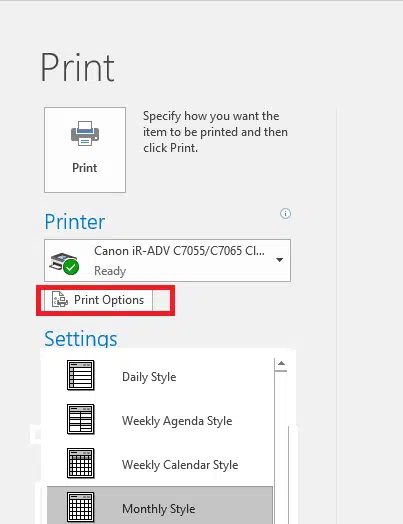
Task: Expand the Canon printer dropdown arrow
Action: click(x=279, y=260)
